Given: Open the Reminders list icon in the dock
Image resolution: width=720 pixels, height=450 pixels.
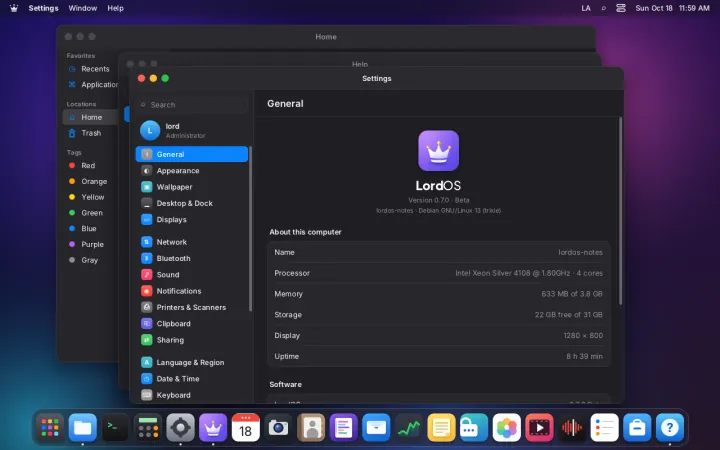Looking at the screenshot, I should click(x=604, y=428).
